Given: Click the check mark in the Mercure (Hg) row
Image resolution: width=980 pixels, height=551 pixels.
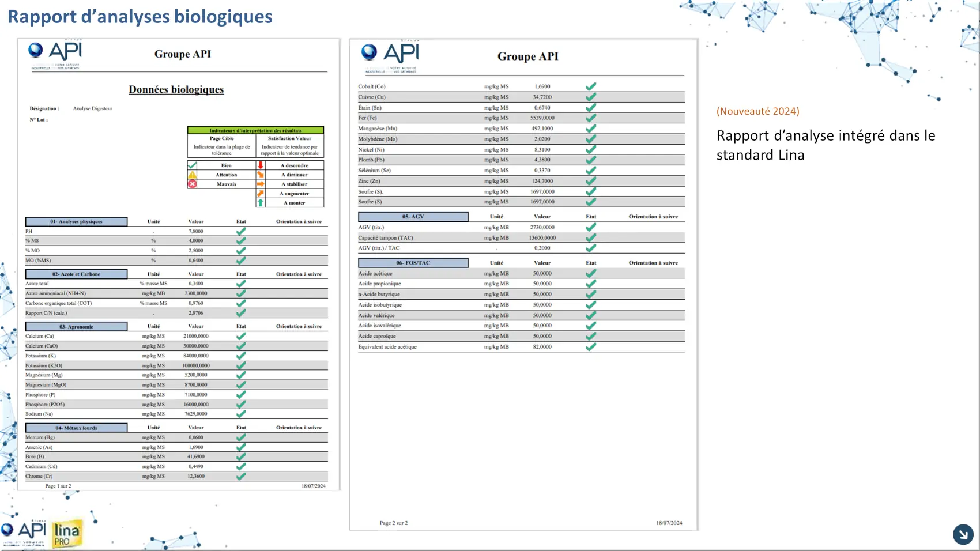Looking at the screenshot, I should click(x=241, y=437).
